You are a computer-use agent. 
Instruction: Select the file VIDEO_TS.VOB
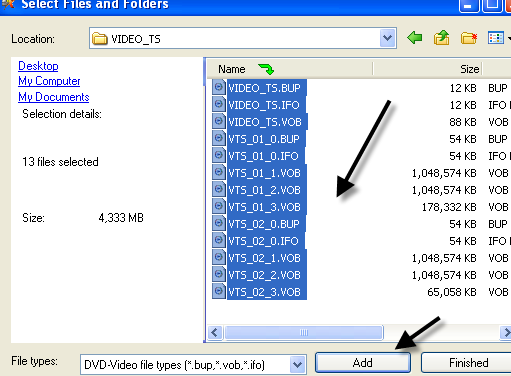pos(267,122)
